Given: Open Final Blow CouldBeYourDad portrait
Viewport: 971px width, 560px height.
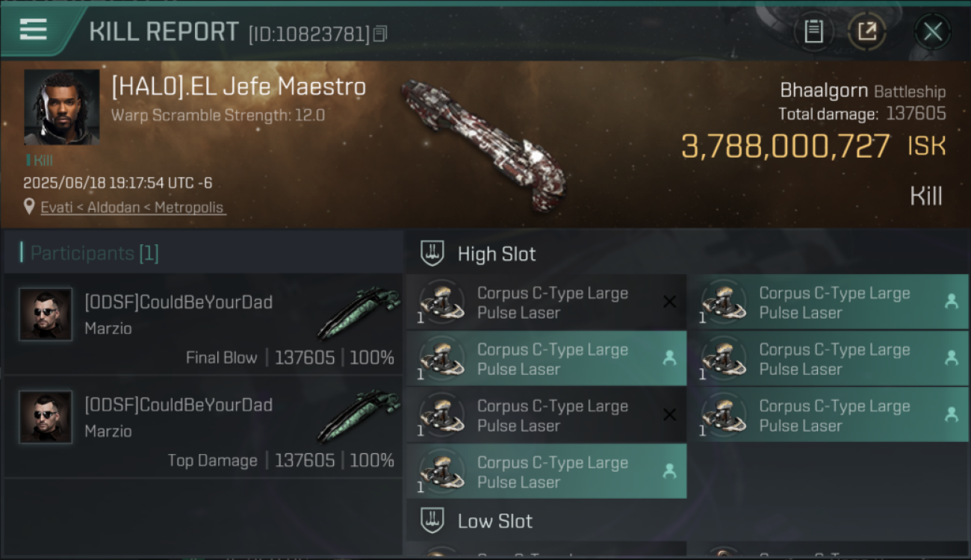Looking at the screenshot, I should (x=46, y=314).
